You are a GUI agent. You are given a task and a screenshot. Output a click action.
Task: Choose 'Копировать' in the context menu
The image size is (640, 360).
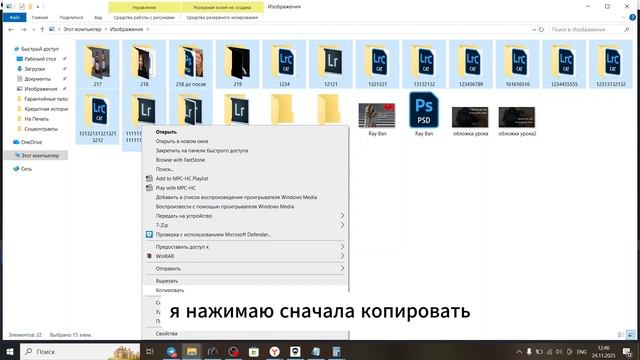(246, 290)
